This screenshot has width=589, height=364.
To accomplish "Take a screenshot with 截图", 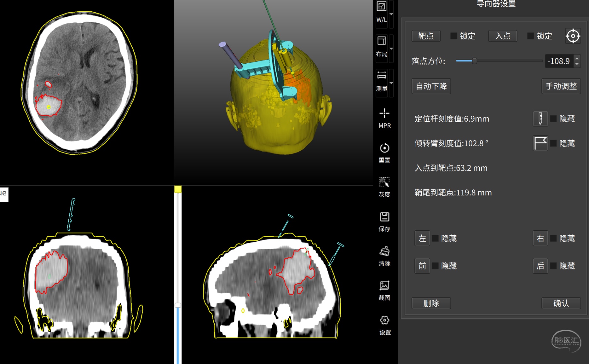I will (x=384, y=290).
